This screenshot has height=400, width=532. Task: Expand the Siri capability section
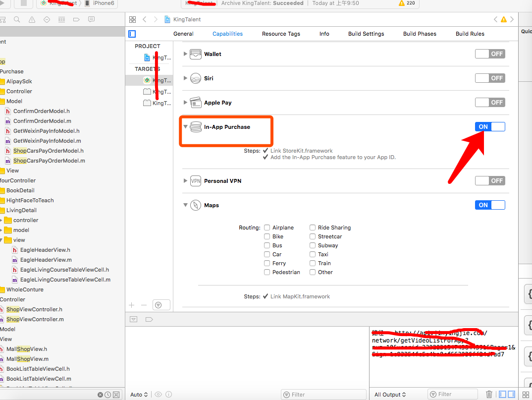185,78
